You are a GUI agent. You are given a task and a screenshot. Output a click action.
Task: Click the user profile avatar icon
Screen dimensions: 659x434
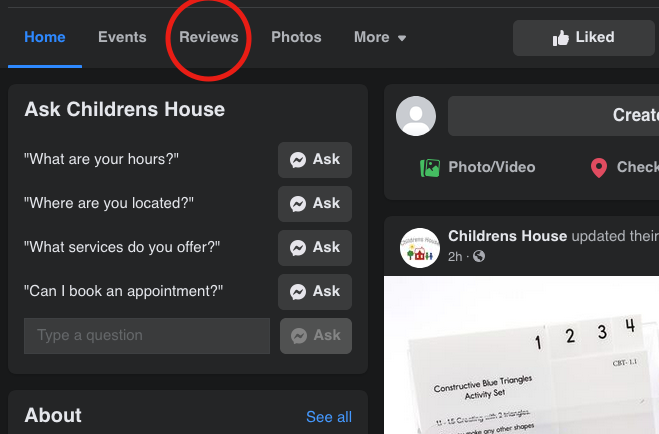[416, 116]
